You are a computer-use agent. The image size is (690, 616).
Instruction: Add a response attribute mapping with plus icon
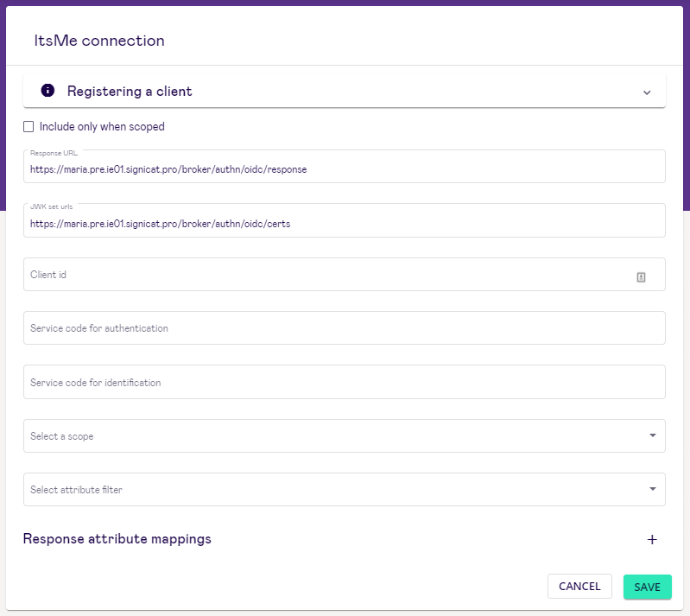pyautogui.click(x=652, y=539)
